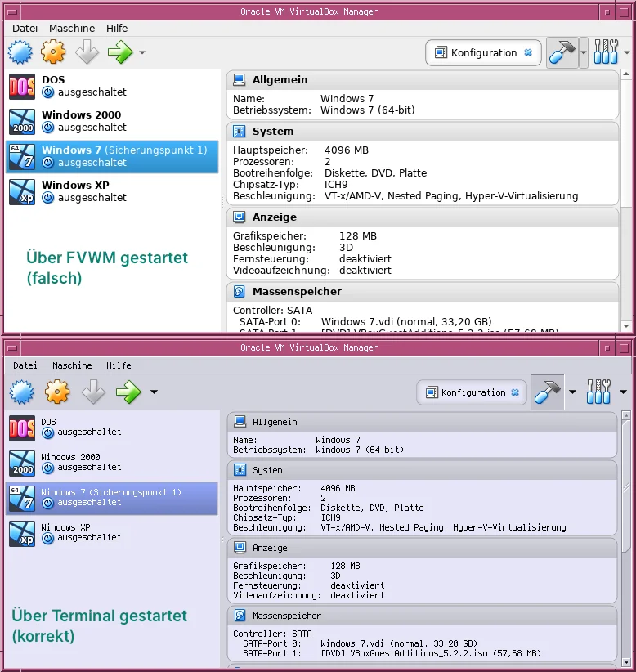The image size is (636, 672).
Task: Click Anzeige display icon in bottom window
Action: tap(240, 547)
